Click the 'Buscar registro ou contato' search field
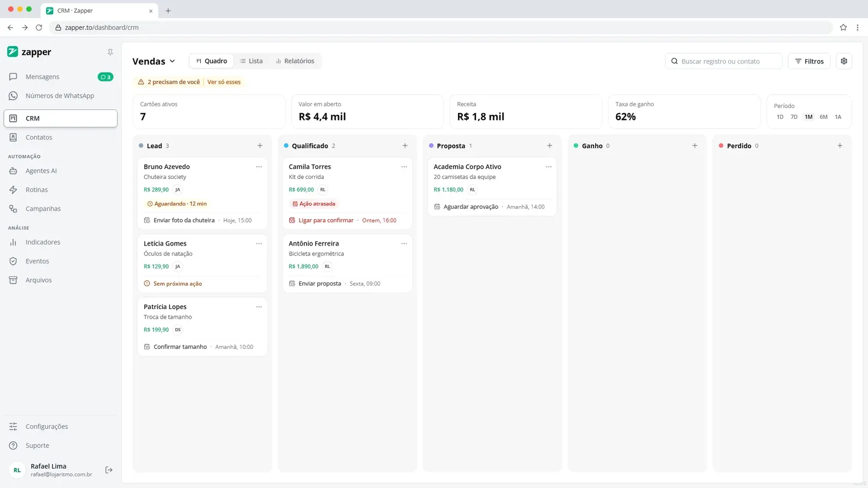 pos(724,61)
